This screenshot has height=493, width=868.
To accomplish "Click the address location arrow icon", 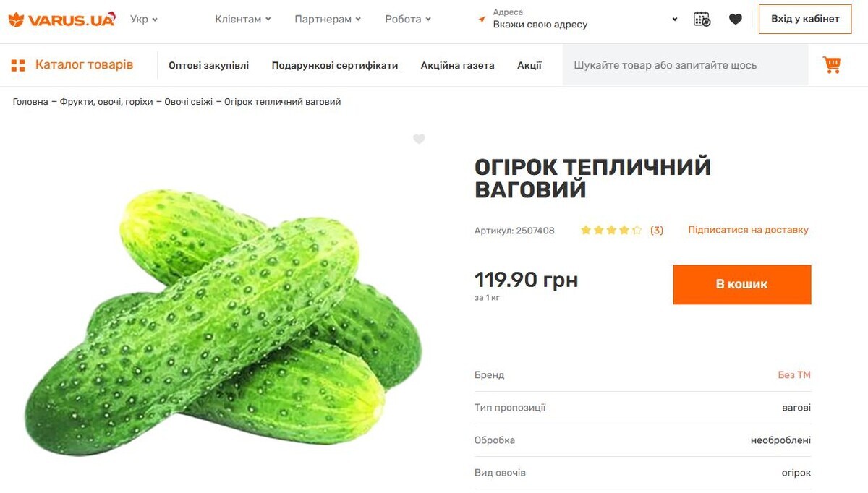I will coord(482,20).
